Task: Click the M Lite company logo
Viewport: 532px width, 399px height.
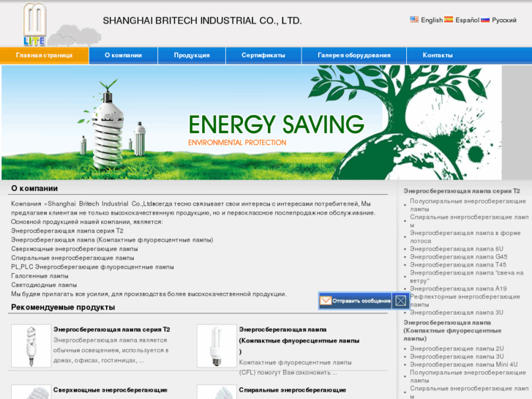Action: click(34, 24)
